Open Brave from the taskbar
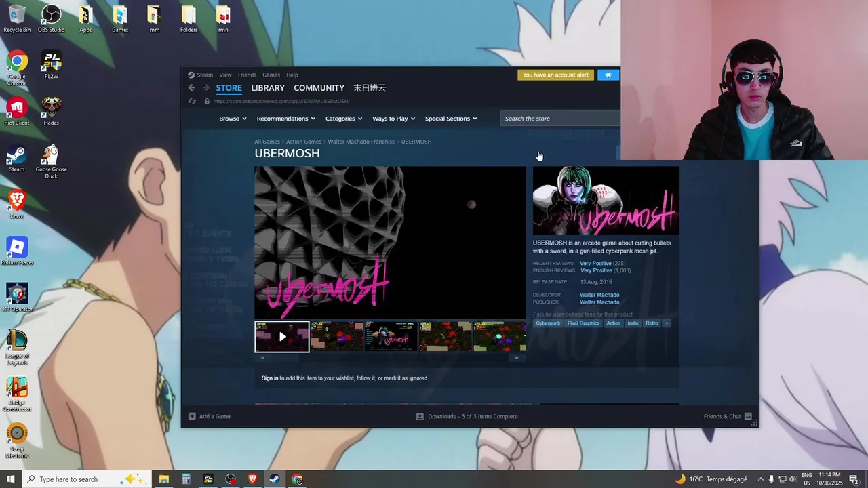Viewport: 868px width, 488px height. coord(252,479)
